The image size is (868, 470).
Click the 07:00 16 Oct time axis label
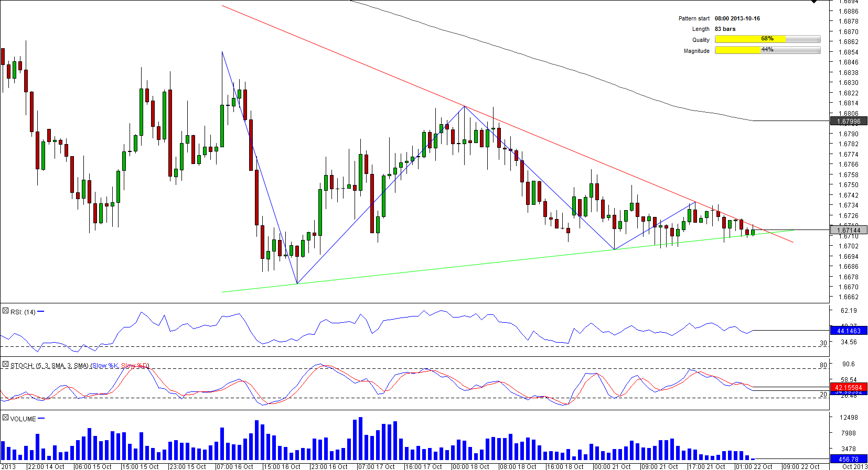pyautogui.click(x=234, y=466)
